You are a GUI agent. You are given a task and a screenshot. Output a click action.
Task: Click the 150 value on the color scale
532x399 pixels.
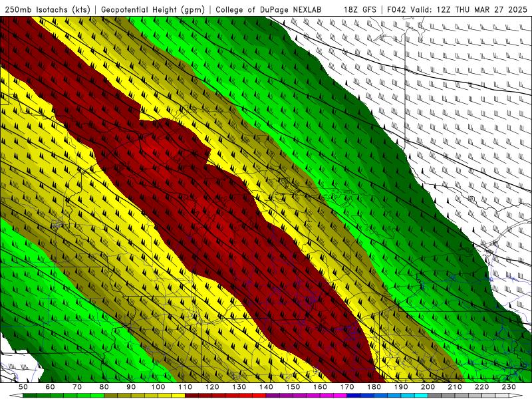(293, 387)
